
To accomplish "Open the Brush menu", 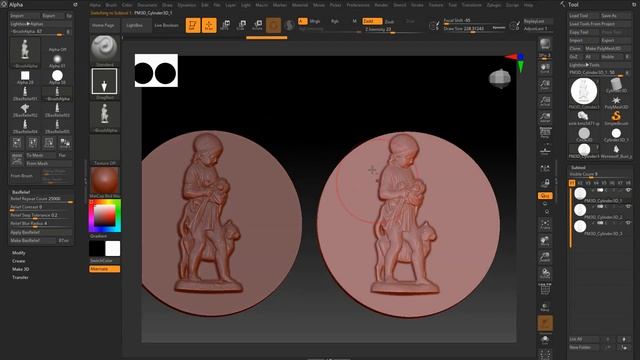I will [x=111, y=5].
